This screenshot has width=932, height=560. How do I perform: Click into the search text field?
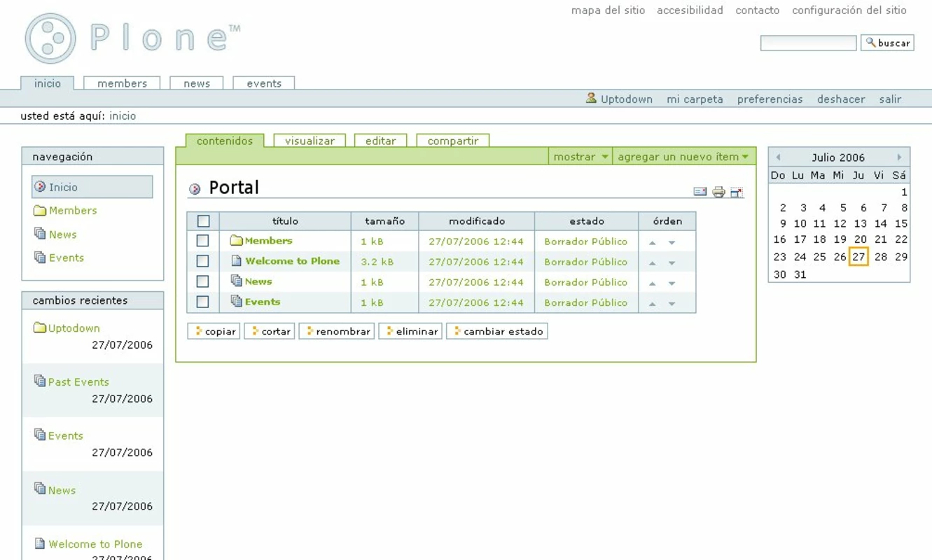pyautogui.click(x=809, y=43)
